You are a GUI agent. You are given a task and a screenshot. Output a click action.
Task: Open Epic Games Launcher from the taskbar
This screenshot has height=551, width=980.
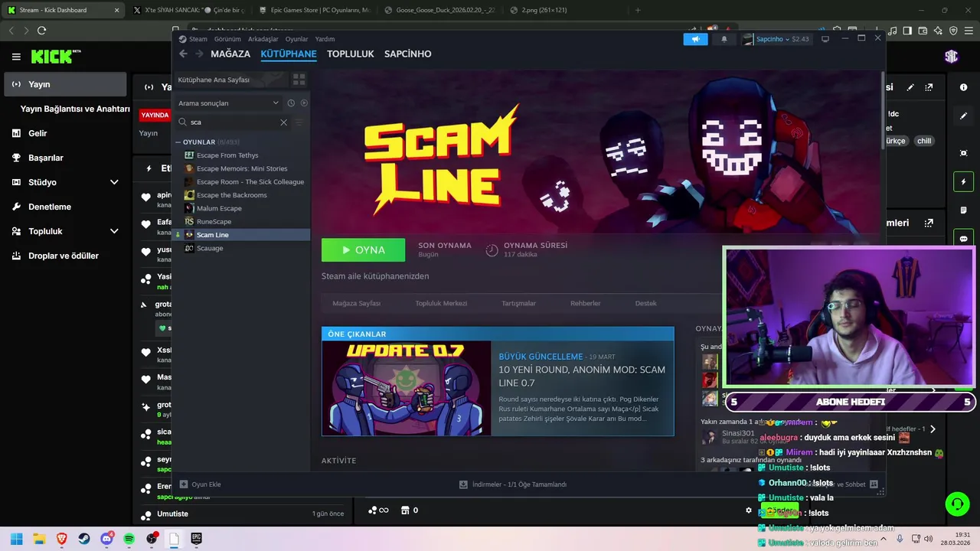pyautogui.click(x=197, y=539)
